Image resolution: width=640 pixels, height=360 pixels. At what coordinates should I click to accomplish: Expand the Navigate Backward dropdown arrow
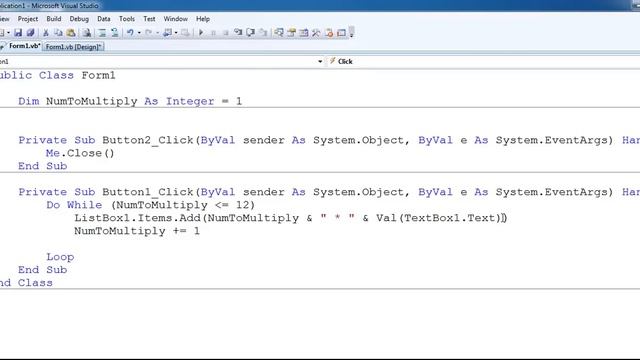176,33
